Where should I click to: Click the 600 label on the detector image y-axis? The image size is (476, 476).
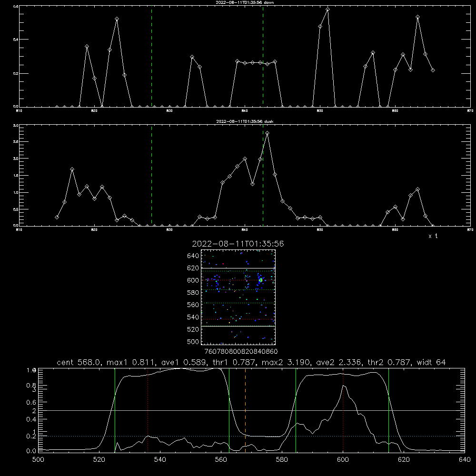coord(193,280)
